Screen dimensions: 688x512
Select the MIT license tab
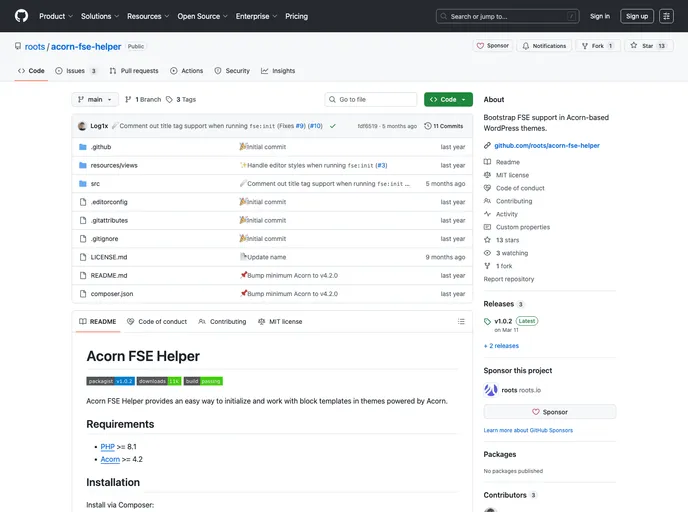click(280, 322)
